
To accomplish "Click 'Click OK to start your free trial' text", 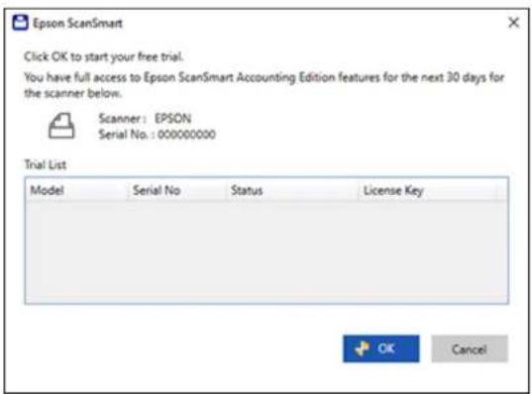I will (x=103, y=56).
